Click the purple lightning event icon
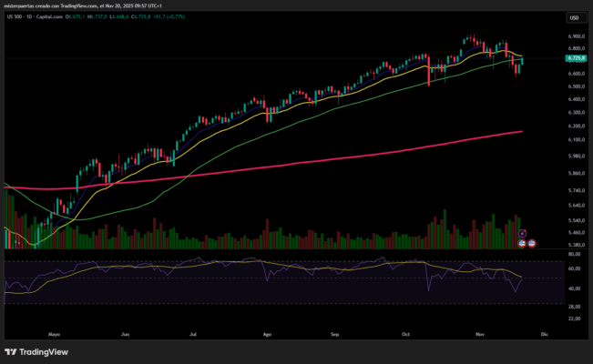Viewport: 593px width, 364px height. 523,233
